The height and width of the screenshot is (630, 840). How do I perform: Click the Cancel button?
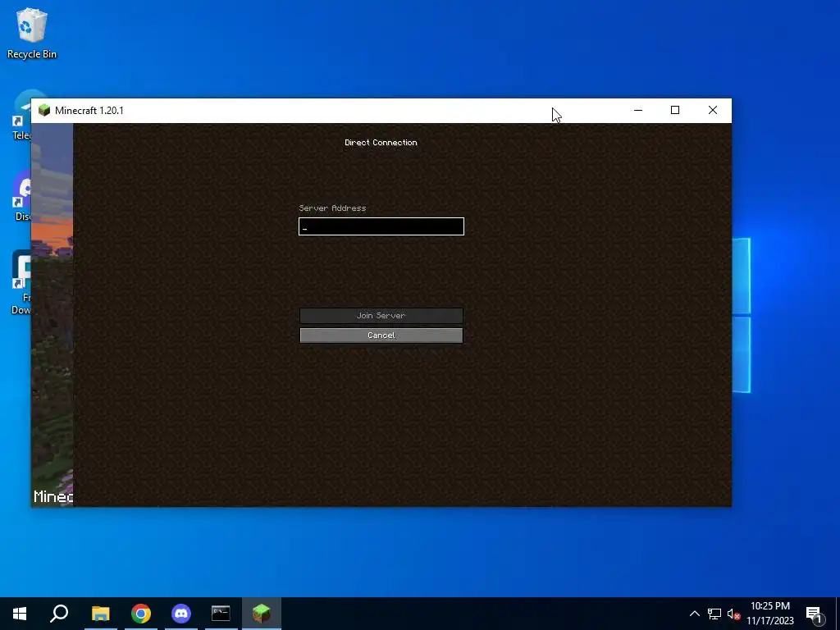[x=381, y=336]
